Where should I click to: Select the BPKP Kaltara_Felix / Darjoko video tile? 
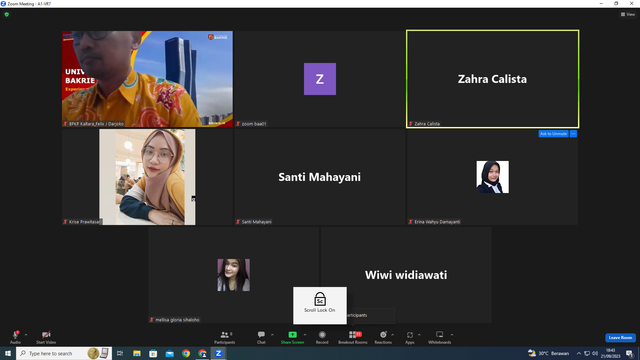click(147, 79)
